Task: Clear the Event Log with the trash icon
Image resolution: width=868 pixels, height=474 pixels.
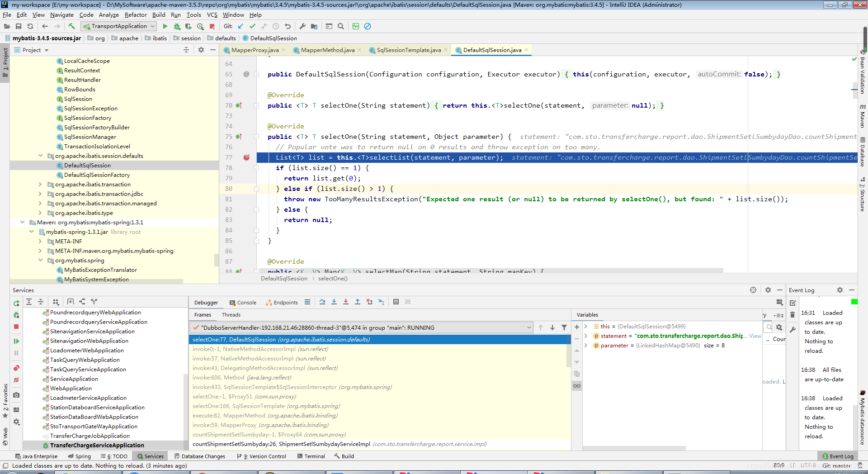Action: [x=793, y=314]
